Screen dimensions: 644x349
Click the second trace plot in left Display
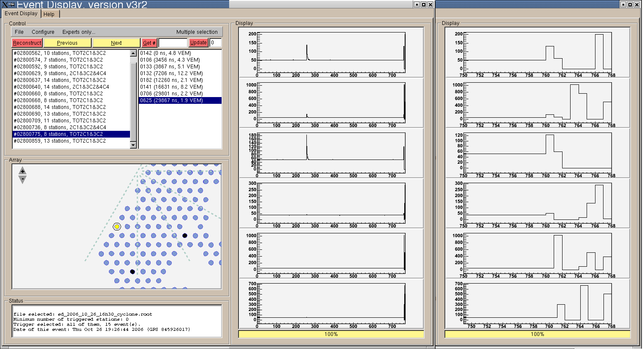(331, 103)
